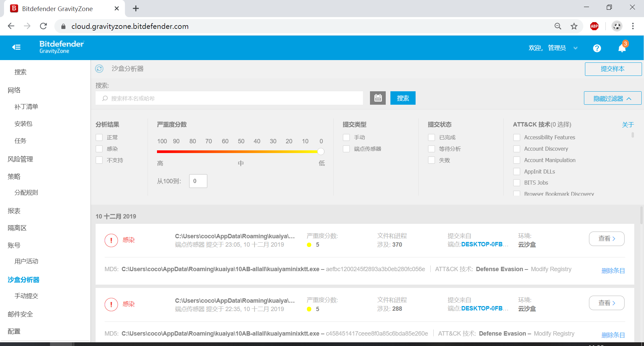Click the 提交样本 button
The image size is (644, 346).
coord(613,69)
